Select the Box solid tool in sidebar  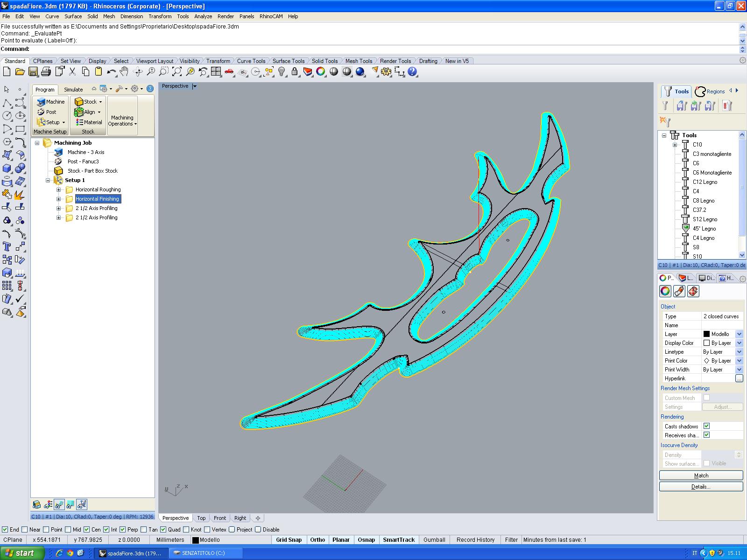point(7,168)
